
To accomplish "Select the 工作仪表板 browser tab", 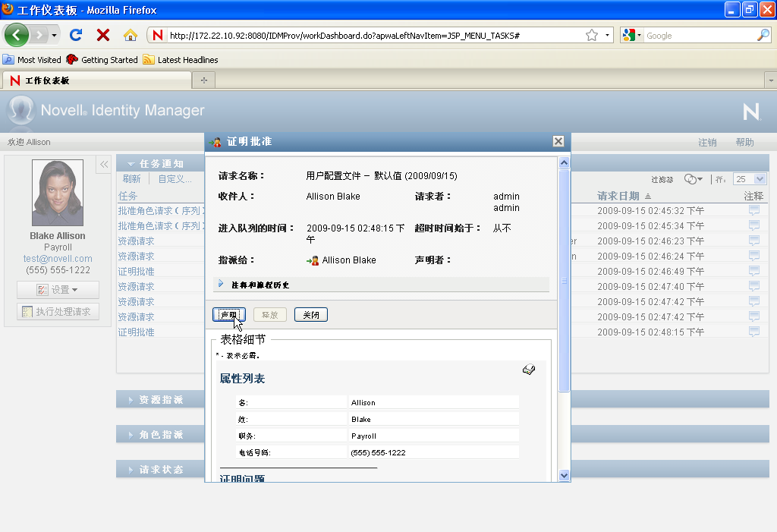I will (96, 80).
